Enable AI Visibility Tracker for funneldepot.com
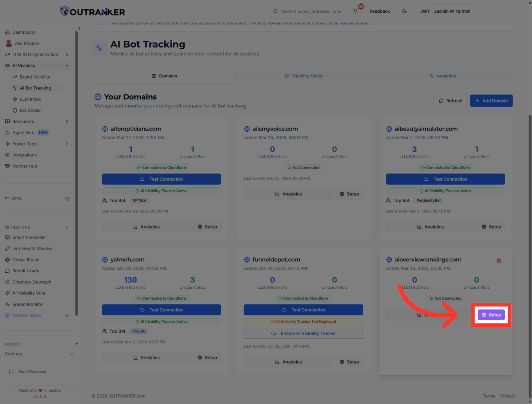Screen dimensions: 532x404 coord(303,333)
